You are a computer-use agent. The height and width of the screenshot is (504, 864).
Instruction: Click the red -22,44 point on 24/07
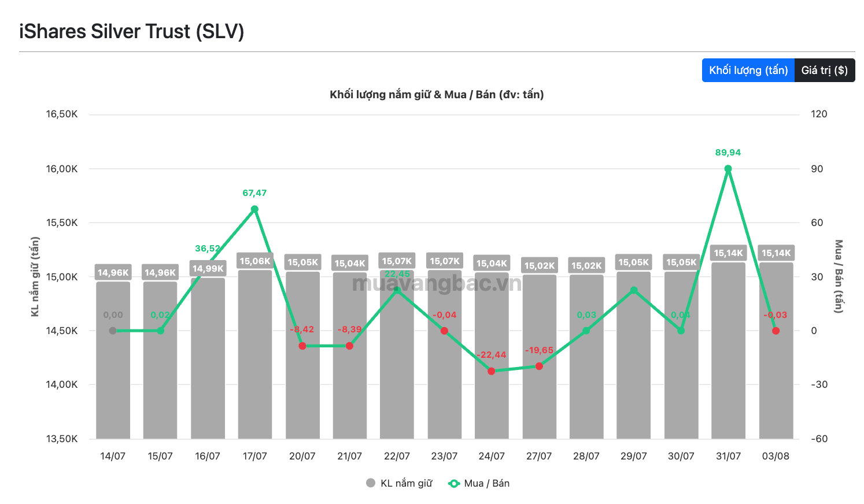point(492,371)
